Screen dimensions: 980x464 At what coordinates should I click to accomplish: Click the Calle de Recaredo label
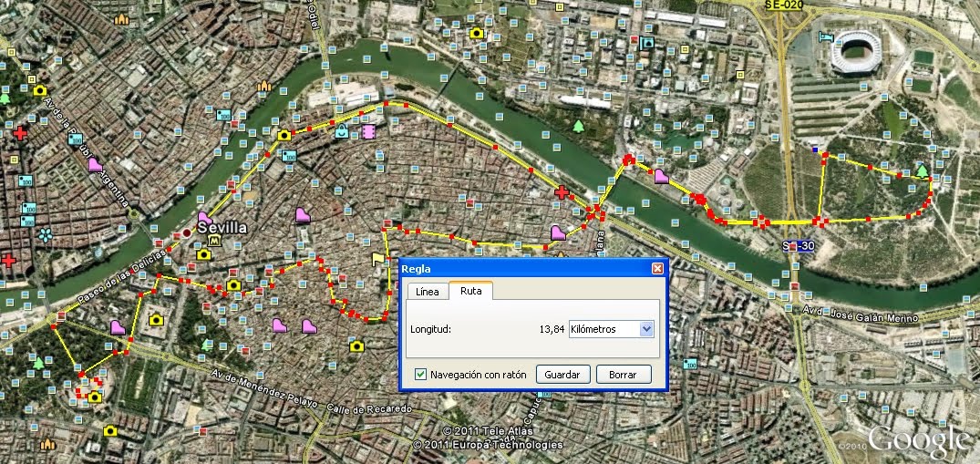(x=369, y=410)
